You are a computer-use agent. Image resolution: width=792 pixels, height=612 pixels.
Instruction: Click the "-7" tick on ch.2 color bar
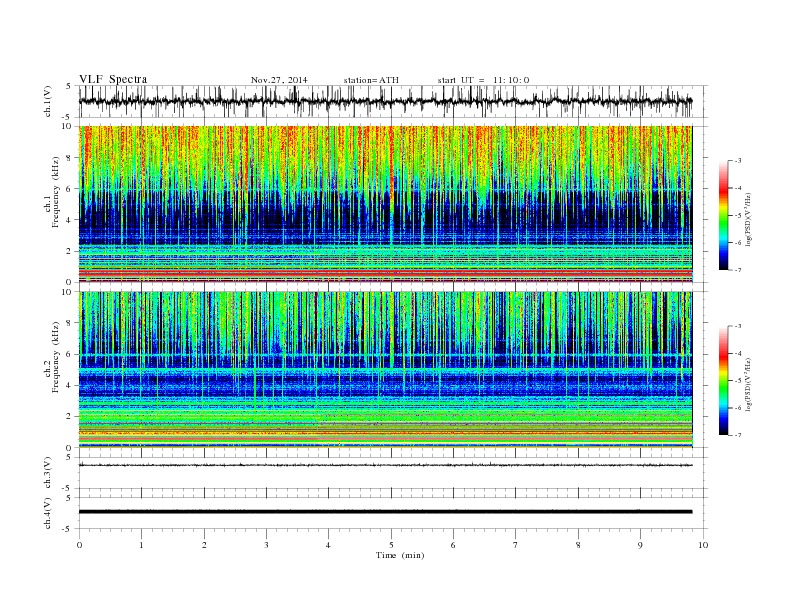(x=738, y=435)
